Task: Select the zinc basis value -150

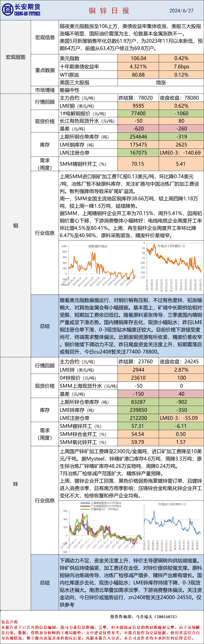Action: (x=138, y=394)
